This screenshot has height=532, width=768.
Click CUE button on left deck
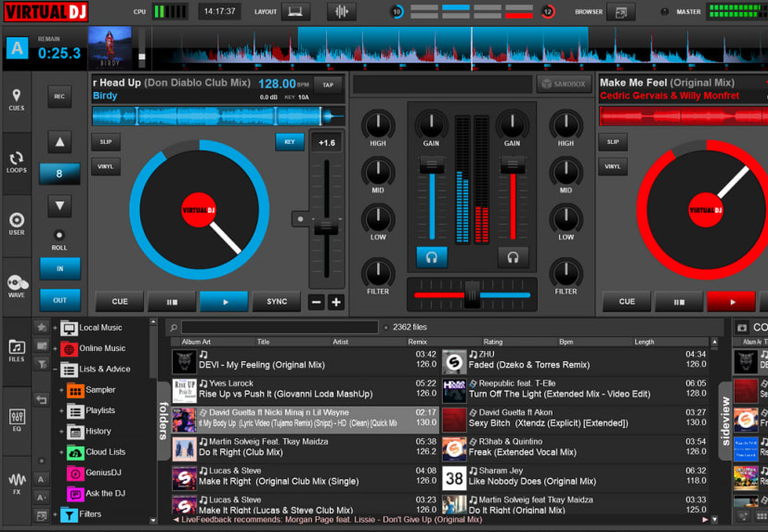click(x=120, y=301)
